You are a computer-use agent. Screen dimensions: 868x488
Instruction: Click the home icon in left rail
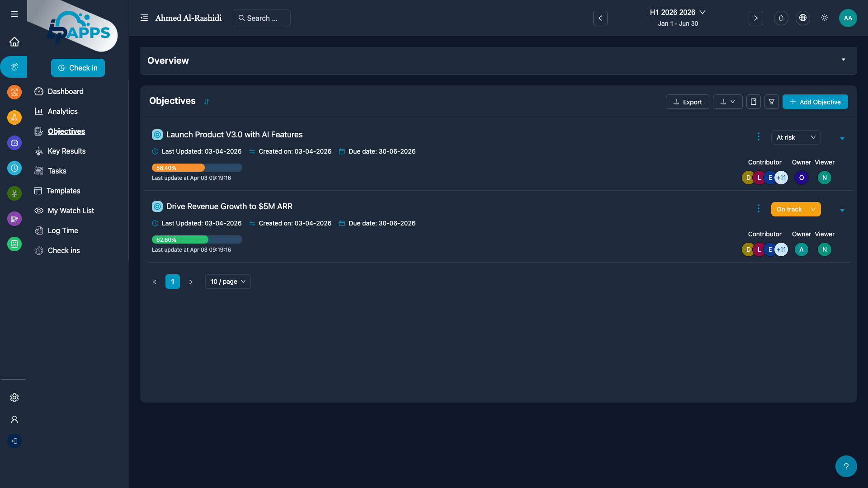pos(14,42)
